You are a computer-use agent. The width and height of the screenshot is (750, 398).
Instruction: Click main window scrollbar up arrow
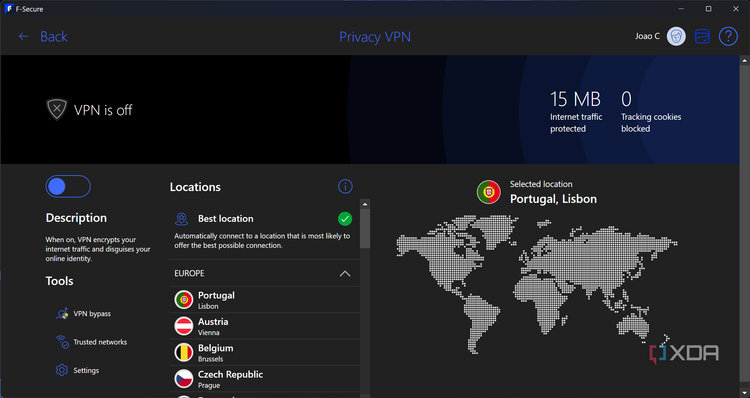[x=744, y=61]
